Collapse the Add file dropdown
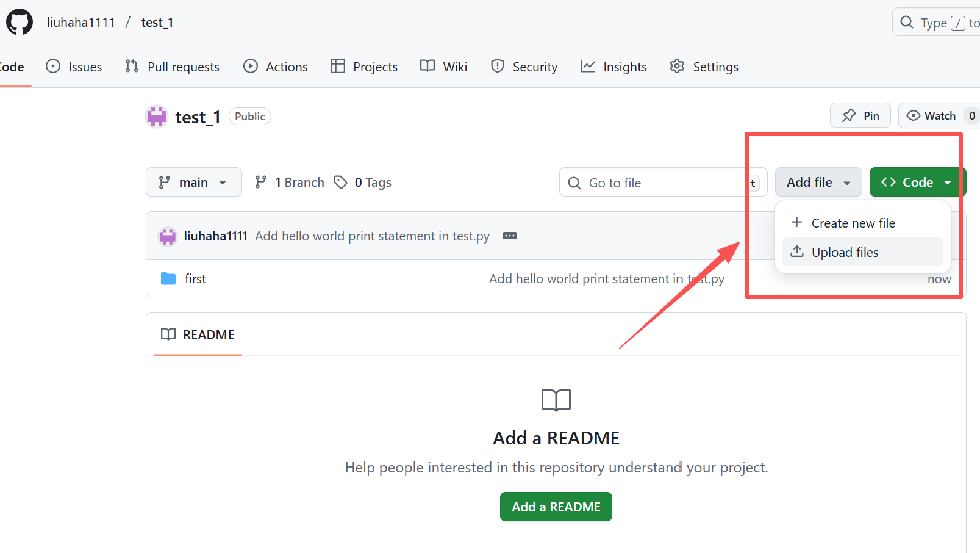 coord(818,182)
